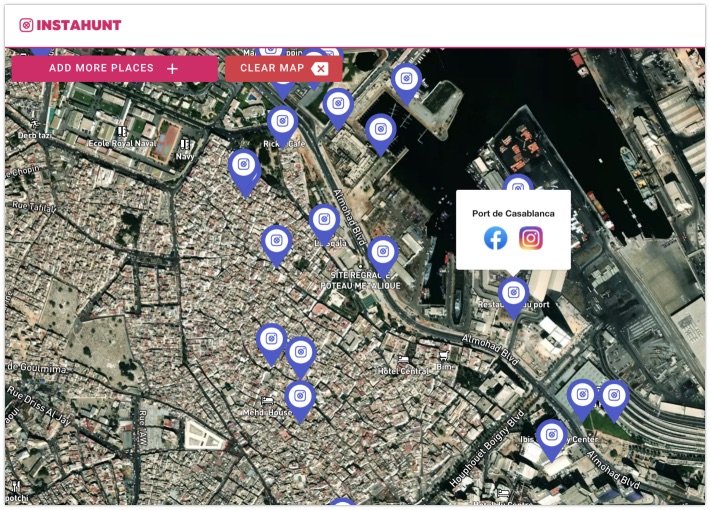710x510 pixels.
Task: Click the Navy map label
Action: point(185,156)
